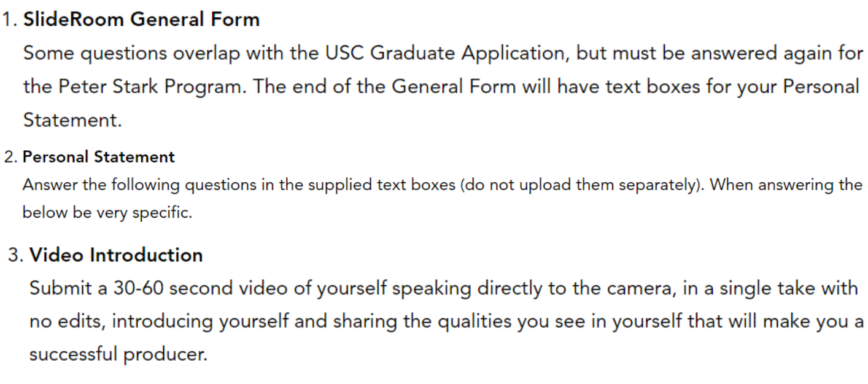The height and width of the screenshot is (384, 868).
Task: Click the "successful producer." text
Action: click(118, 355)
